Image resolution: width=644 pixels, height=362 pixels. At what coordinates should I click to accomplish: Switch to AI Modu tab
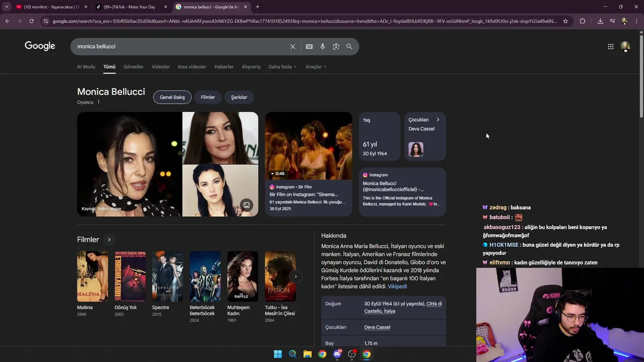pyautogui.click(x=86, y=67)
